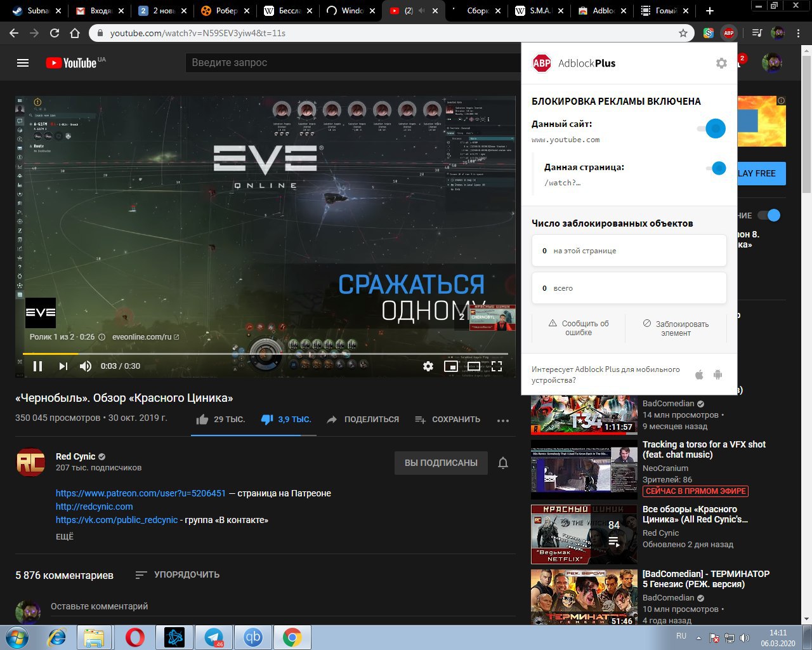The height and width of the screenshot is (650, 812).
Task: Click the address bar URL
Action: [198, 32]
